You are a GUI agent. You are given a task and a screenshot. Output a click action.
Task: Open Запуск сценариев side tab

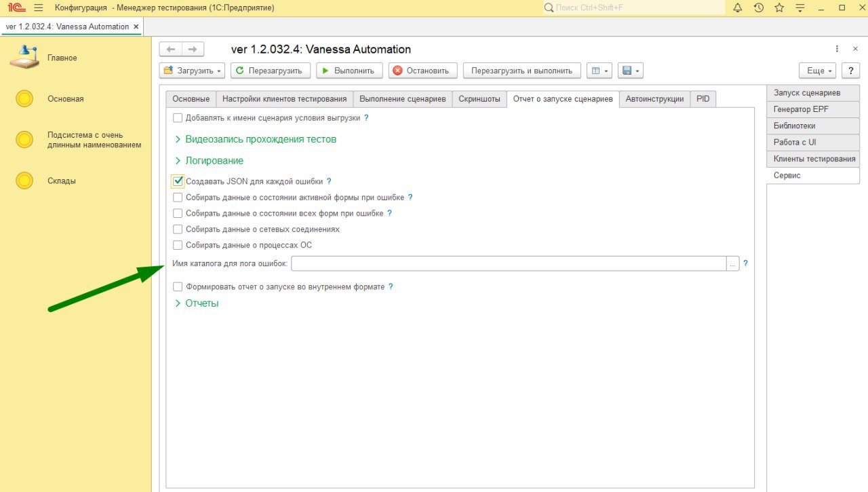click(x=813, y=93)
